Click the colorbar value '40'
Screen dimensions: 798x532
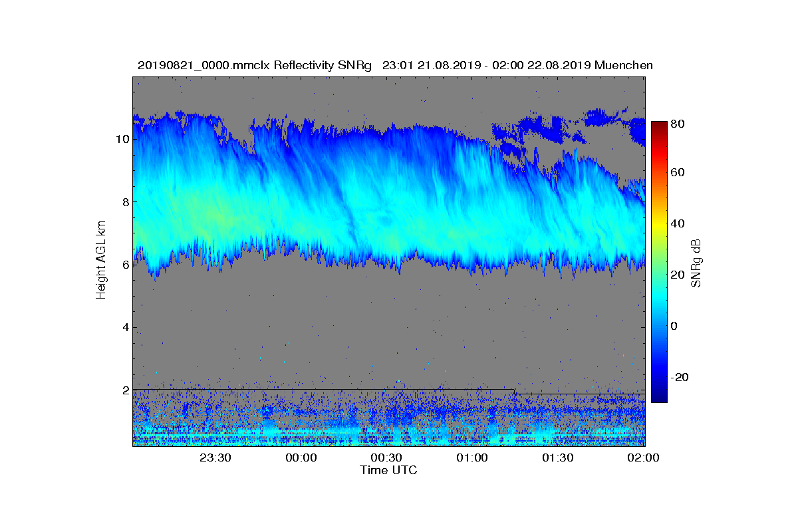[x=679, y=223]
